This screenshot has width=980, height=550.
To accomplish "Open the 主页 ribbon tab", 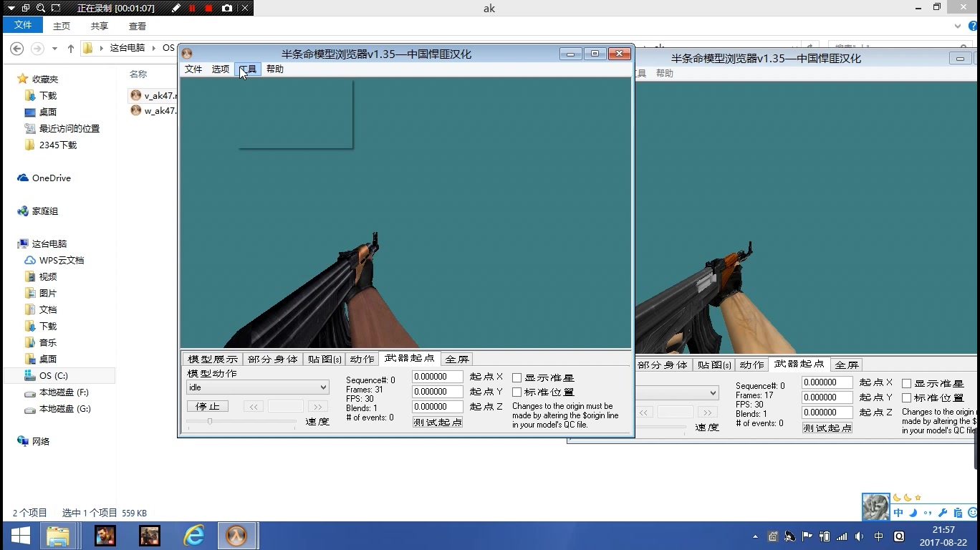I will (62, 26).
